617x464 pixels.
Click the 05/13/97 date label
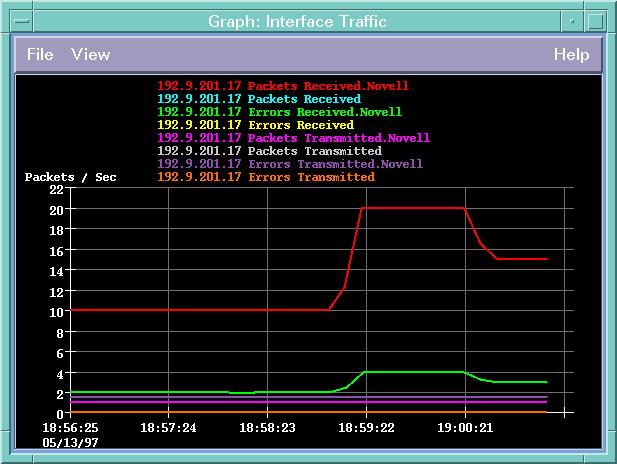coord(70,441)
